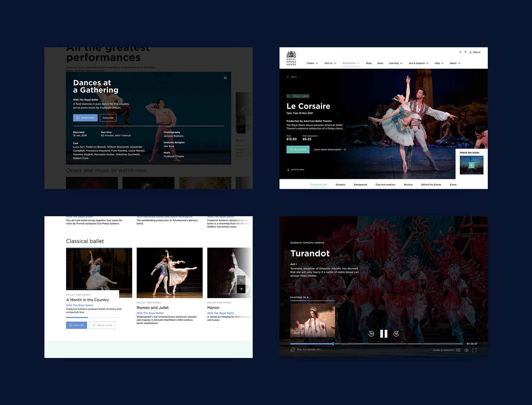Viewport: 532px width, 405px height.
Task: Click the Manon title
Action: (x=213, y=308)
